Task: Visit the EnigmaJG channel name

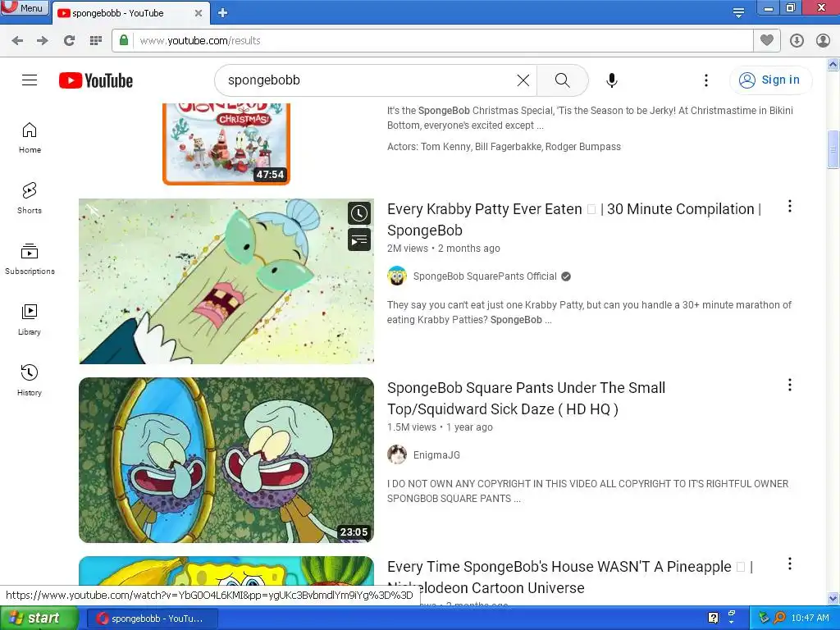Action: pyautogui.click(x=436, y=454)
